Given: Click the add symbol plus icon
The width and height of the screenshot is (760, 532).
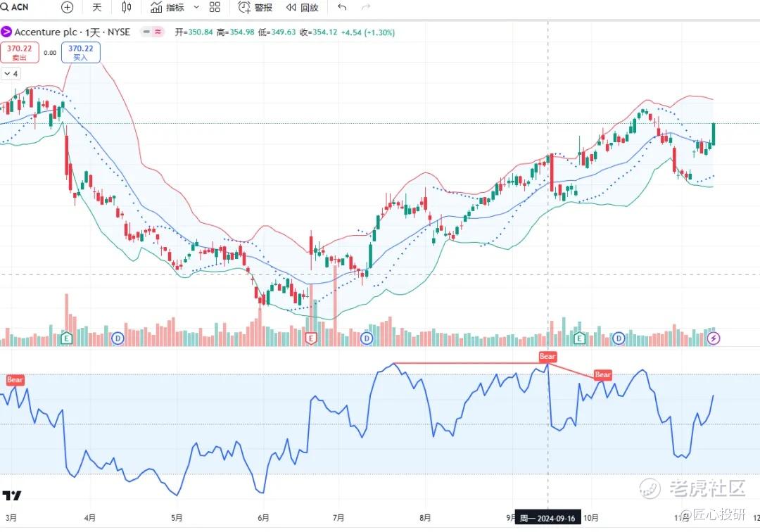Looking at the screenshot, I should 68,7.
